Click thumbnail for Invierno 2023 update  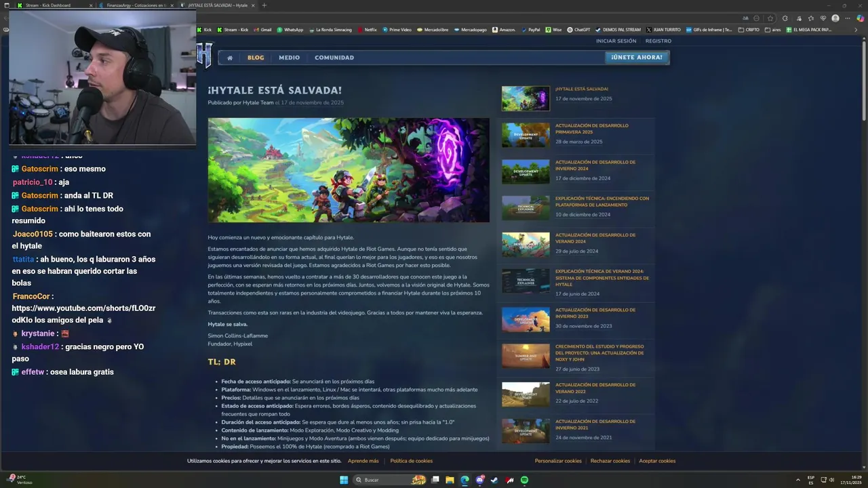click(526, 319)
